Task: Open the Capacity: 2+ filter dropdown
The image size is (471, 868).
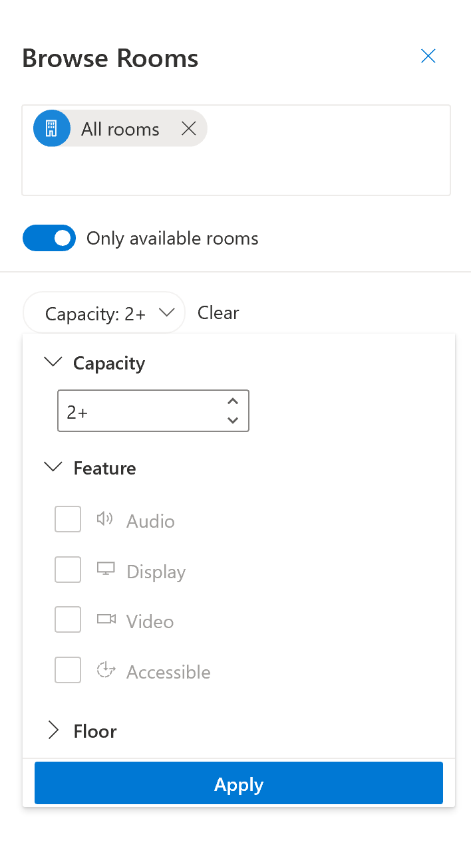Action: [x=104, y=312]
